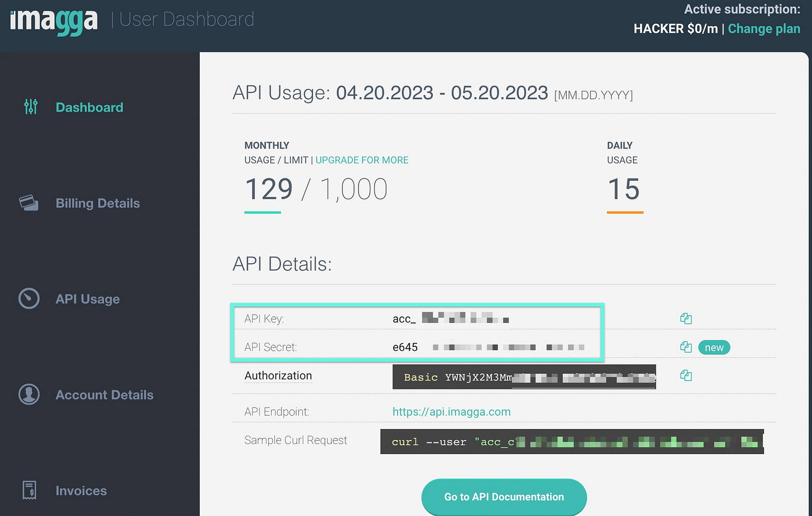Click the API Secret label
Image resolution: width=812 pixels, height=516 pixels.
[270, 347]
